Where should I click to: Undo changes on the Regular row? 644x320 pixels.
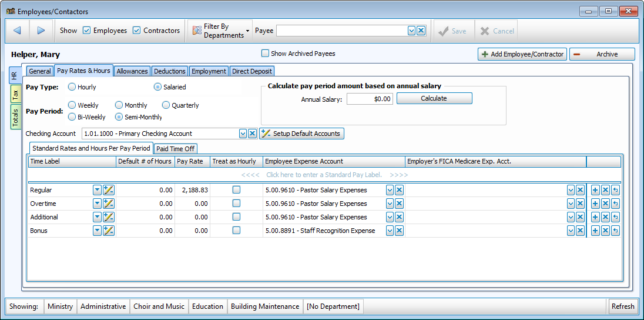coord(615,190)
